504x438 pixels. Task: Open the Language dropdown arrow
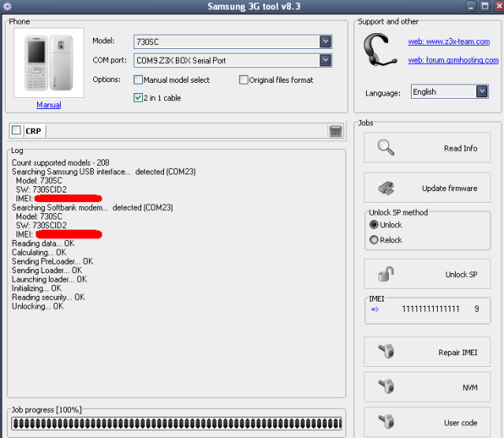[x=482, y=92]
